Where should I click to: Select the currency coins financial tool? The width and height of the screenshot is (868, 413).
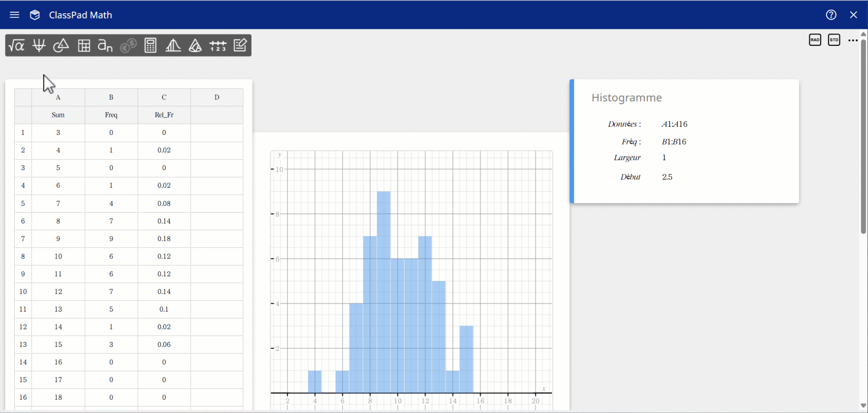[x=128, y=45]
